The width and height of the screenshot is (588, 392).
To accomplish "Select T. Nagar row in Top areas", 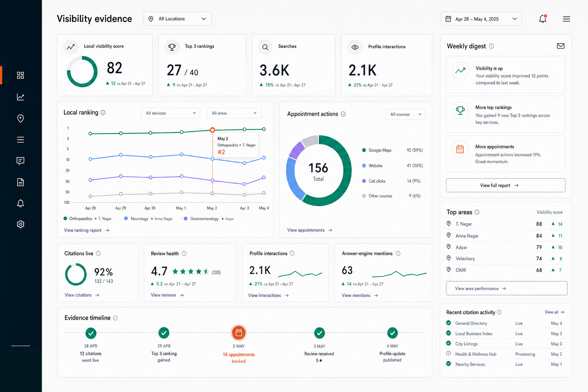I will pos(505,224).
